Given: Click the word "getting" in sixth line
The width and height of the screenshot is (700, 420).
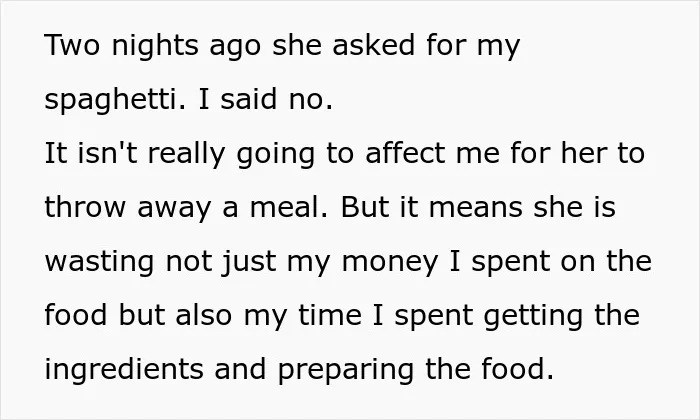Looking at the screenshot, I should [533, 316].
